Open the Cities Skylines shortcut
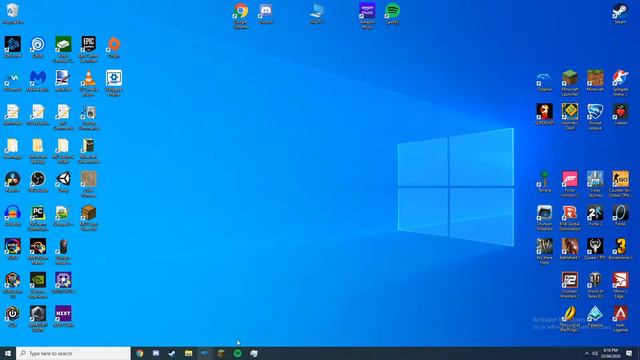Viewport: 640px width, 360px height. point(595,184)
